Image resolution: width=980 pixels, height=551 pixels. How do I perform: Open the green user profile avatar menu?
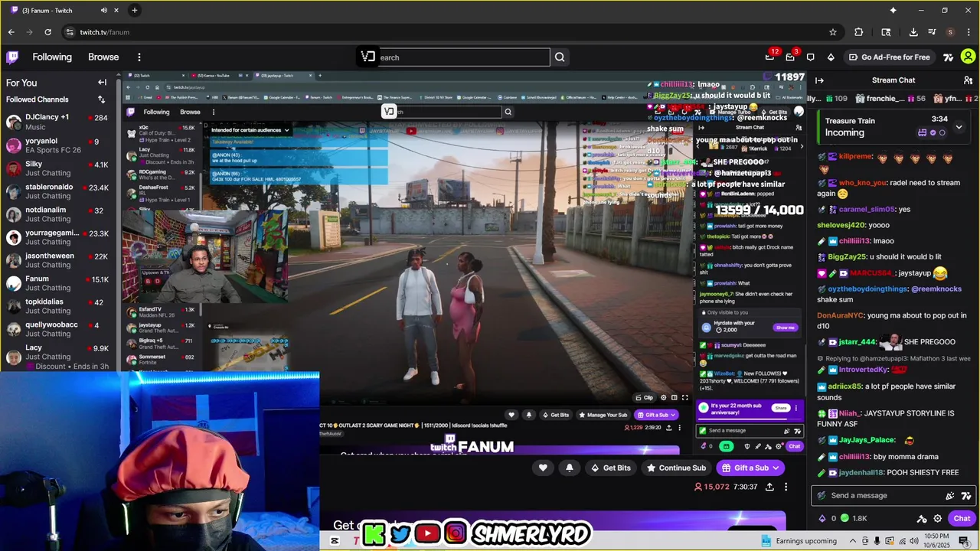[968, 57]
